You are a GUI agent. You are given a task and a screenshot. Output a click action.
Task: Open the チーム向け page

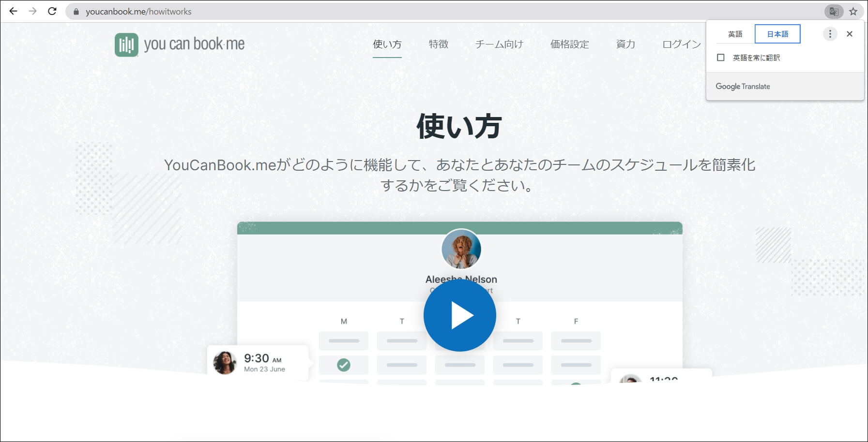(x=499, y=44)
